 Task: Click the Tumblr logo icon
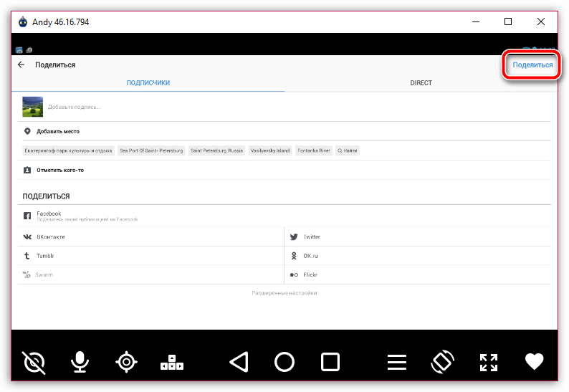click(x=27, y=256)
